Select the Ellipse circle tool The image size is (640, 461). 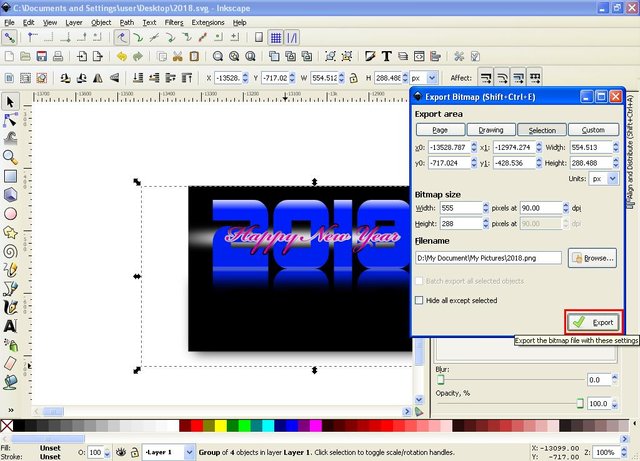(10, 214)
